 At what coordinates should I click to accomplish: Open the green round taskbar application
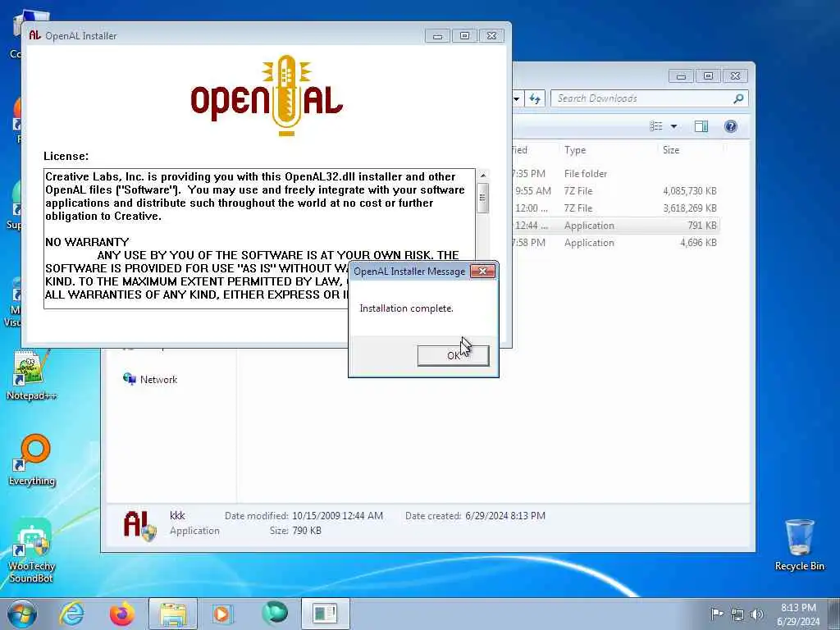tap(274, 613)
